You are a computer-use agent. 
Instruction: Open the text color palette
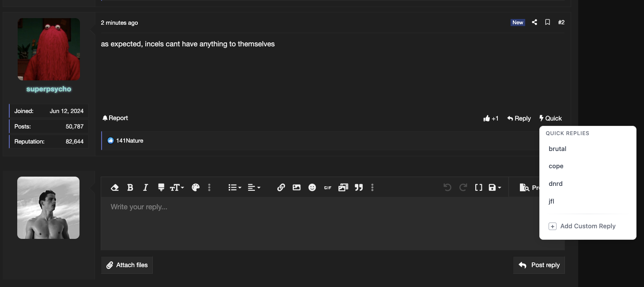tap(196, 188)
